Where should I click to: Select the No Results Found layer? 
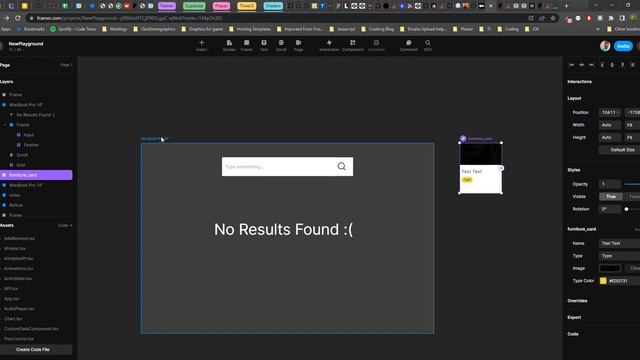click(x=36, y=115)
